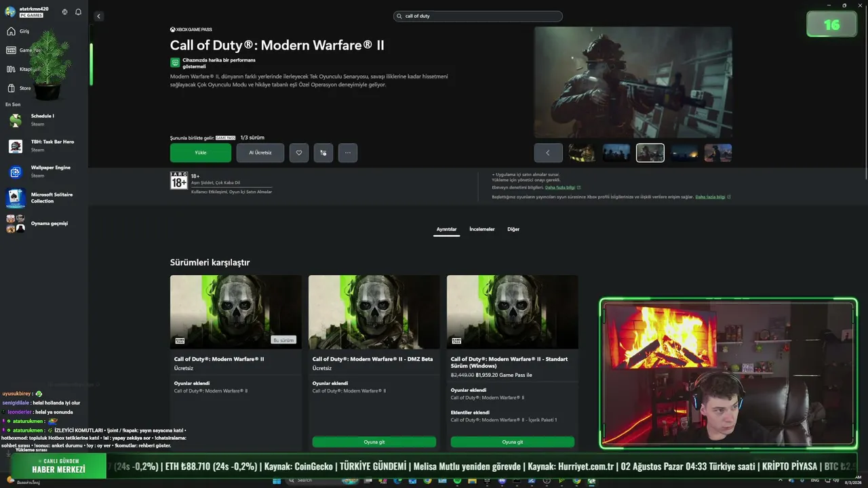868x488 pixels.
Task: Open Wallpaper Engine from recent list
Action: (44, 171)
